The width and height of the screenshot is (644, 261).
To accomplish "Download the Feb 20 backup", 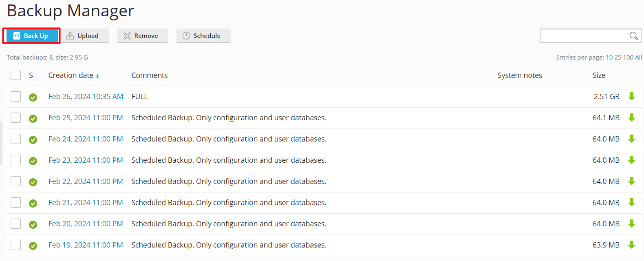I will [x=631, y=223].
